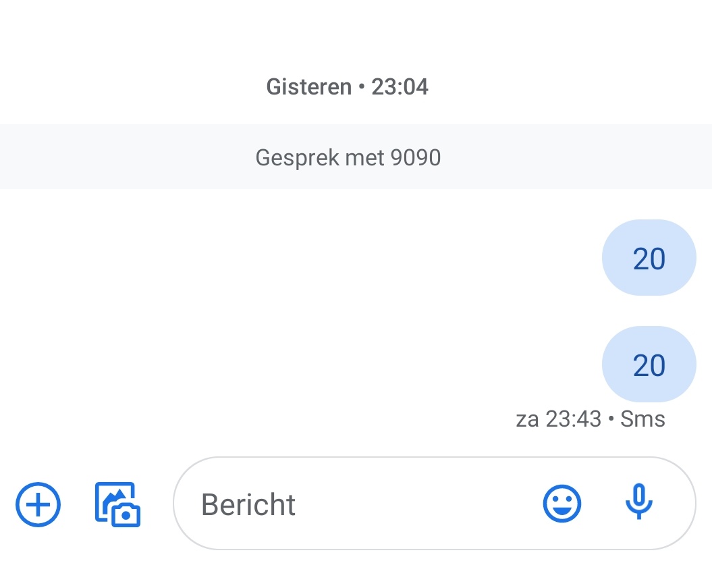Open the emoji picker
The image size is (712, 588).
[x=562, y=504]
